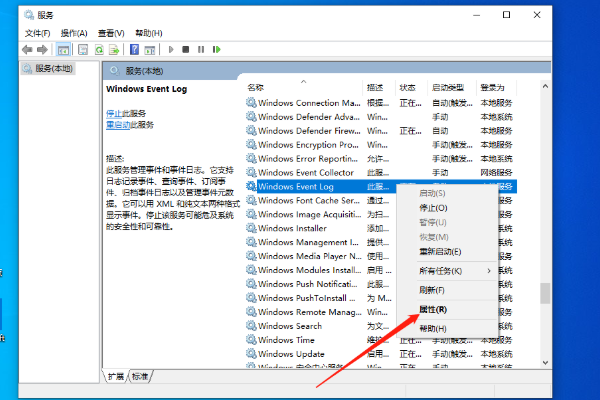Minimize the Services window
600x400 pixels.
coord(476,15)
